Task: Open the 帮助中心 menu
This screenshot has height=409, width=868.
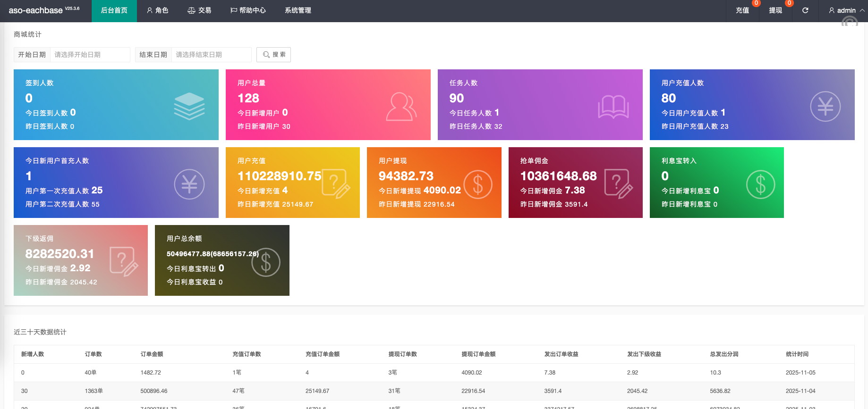Action: pyautogui.click(x=248, y=10)
